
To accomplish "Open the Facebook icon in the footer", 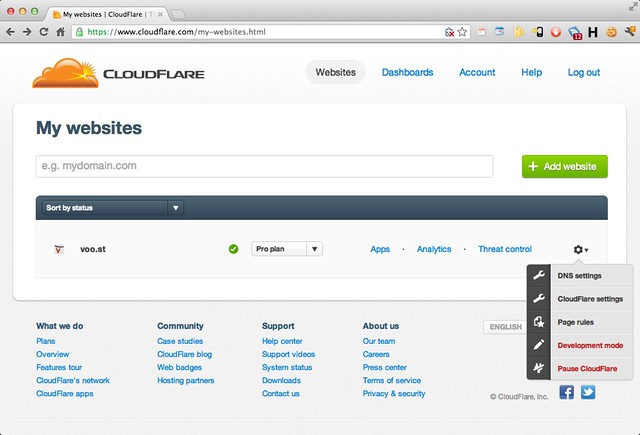I will pos(567,392).
